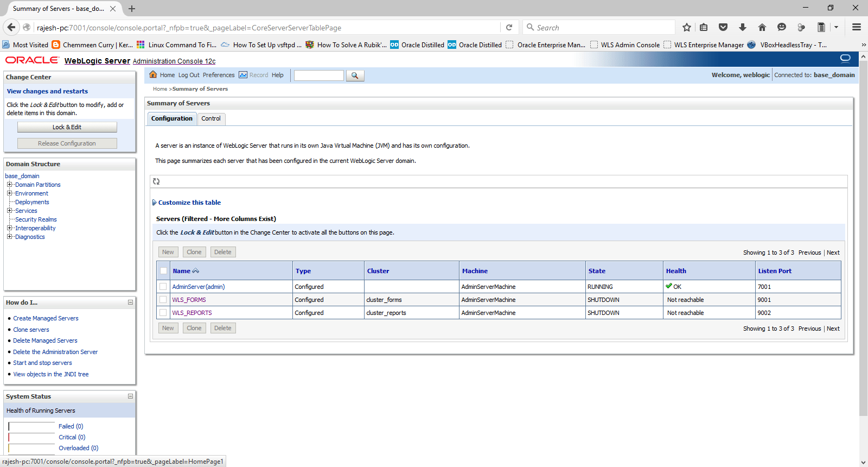Open the Hello chat smiley icon
This screenshot has width=868, height=467.
782,27
